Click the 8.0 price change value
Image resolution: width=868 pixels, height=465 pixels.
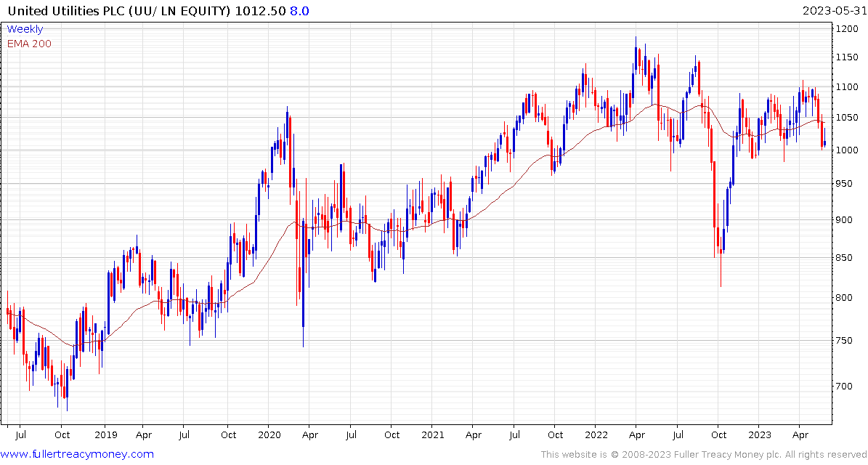[x=299, y=10]
